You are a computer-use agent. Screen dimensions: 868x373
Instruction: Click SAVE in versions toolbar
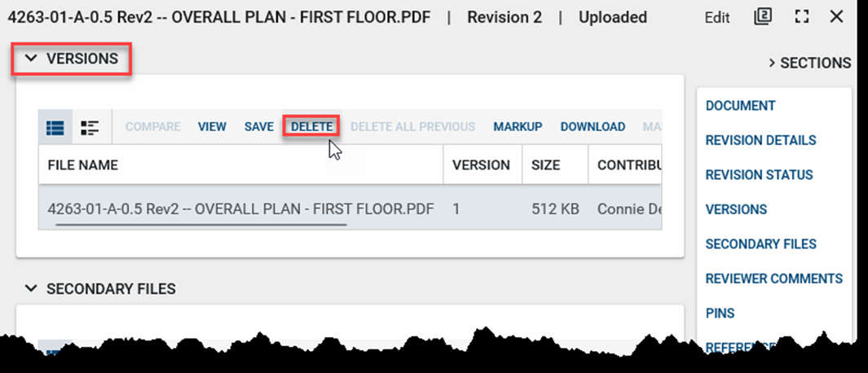pyautogui.click(x=258, y=127)
